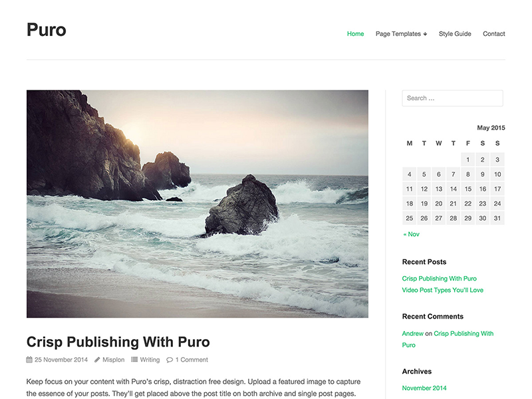
Task: Click the pencil icon next to Misplon
Action: coord(98,359)
